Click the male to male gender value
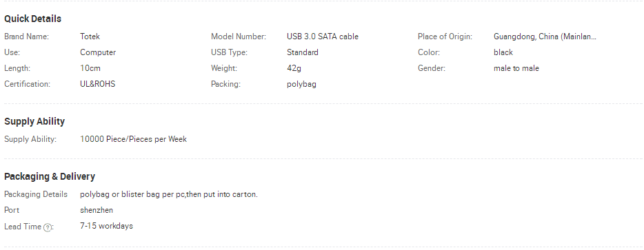This screenshot has height=250, width=644. [516, 68]
